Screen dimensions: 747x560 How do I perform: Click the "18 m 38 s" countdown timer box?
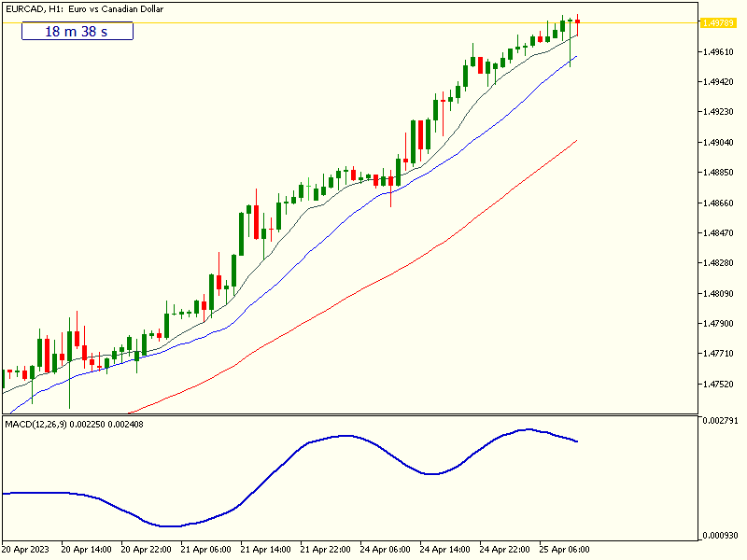coord(77,32)
